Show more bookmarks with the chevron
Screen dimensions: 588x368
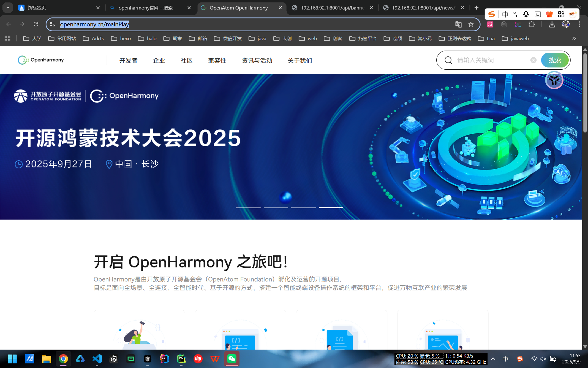pyautogui.click(x=574, y=38)
